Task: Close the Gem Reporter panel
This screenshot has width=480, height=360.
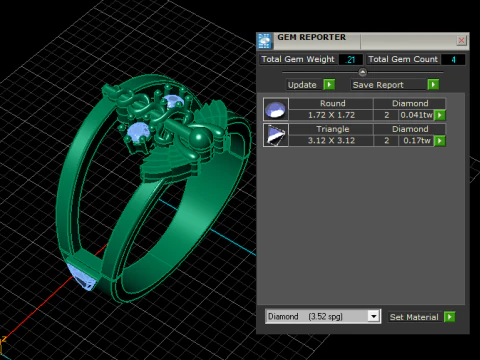Action: (461, 41)
